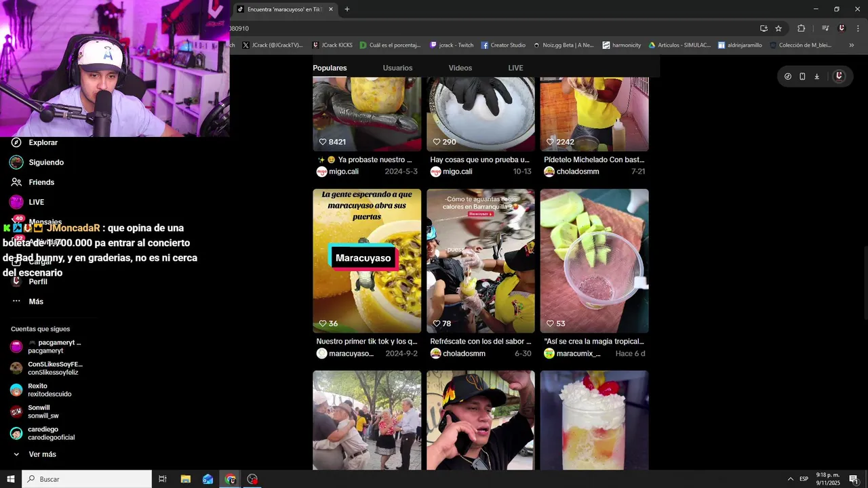Open the Barranquilla video thumbnail with 78 likes

coord(481,261)
